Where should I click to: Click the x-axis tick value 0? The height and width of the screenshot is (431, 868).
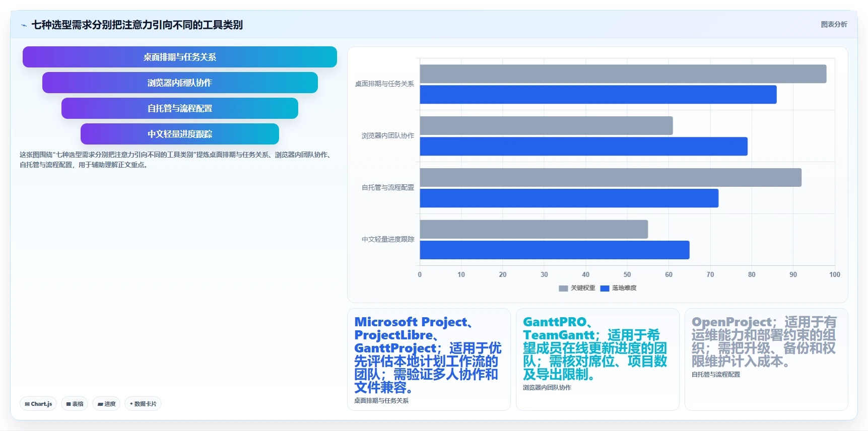click(420, 274)
